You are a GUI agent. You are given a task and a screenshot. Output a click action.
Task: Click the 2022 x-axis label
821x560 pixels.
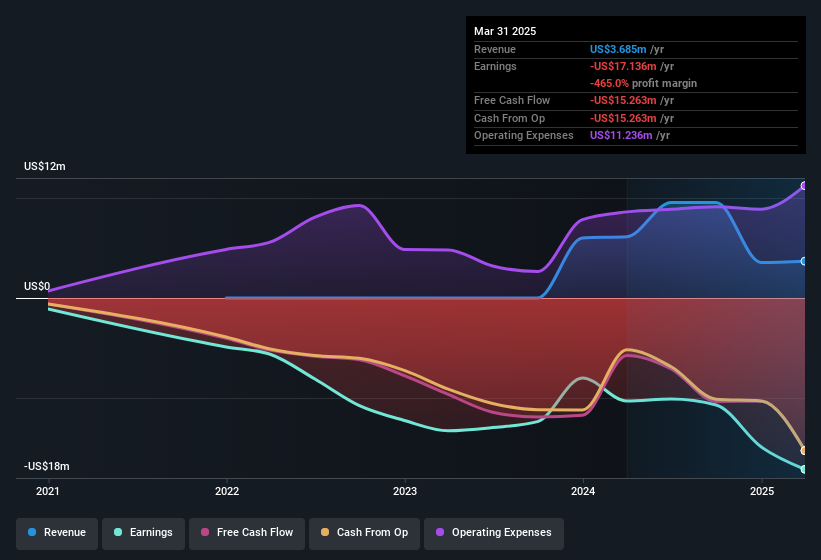[227, 491]
